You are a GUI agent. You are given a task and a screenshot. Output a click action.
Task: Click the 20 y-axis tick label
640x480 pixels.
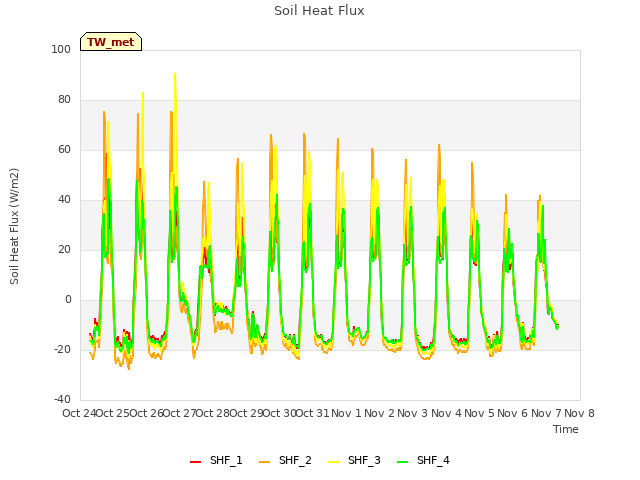click(64, 249)
